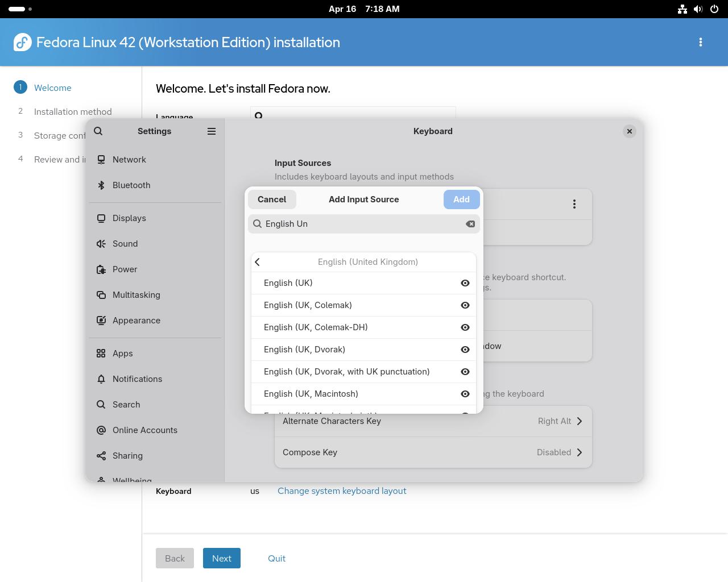Preview the English (UK) layout
The width and height of the screenshot is (728, 582).
click(465, 283)
